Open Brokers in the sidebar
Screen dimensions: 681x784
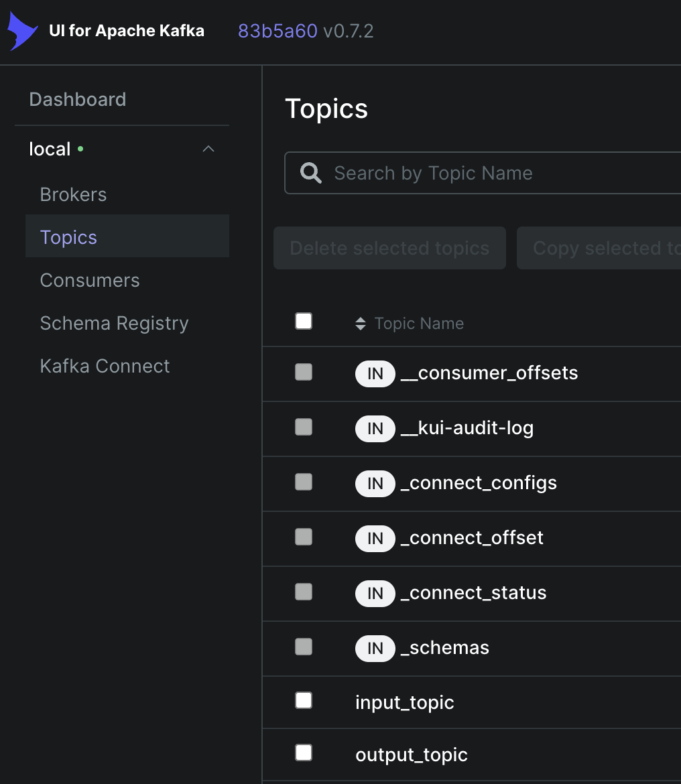point(73,194)
